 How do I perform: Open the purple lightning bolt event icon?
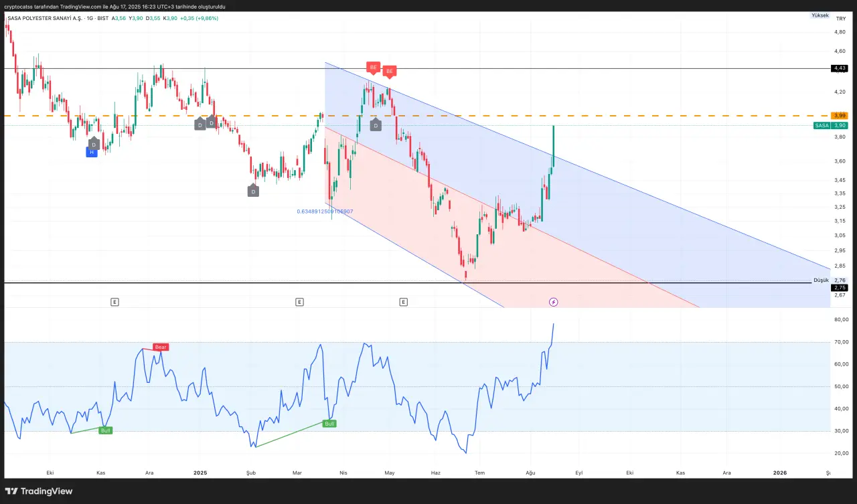[x=553, y=302]
